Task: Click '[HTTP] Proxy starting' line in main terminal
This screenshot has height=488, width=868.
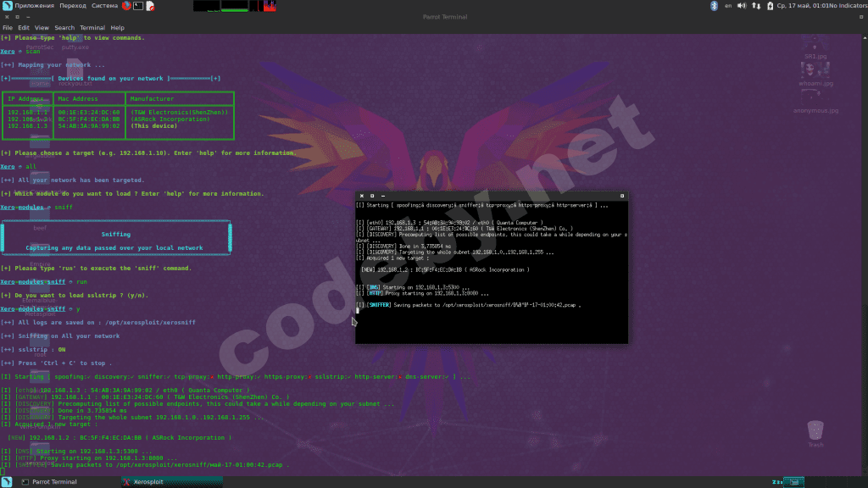Action: click(x=89, y=458)
